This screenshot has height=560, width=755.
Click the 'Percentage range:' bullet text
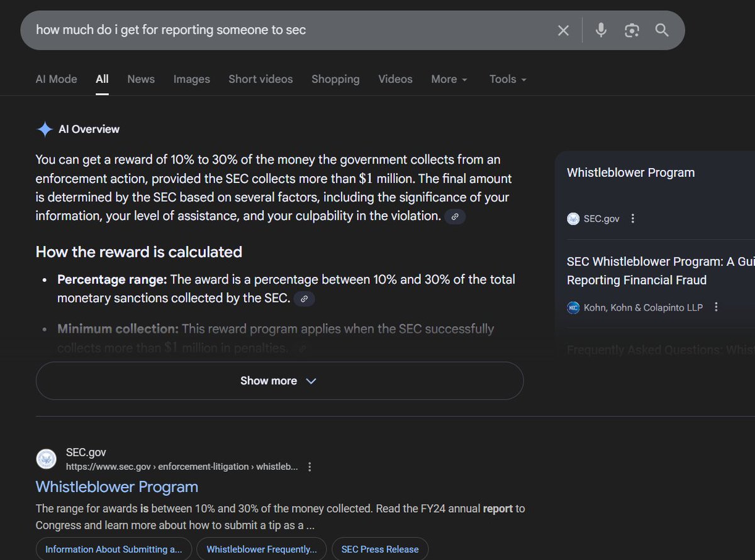click(x=112, y=279)
